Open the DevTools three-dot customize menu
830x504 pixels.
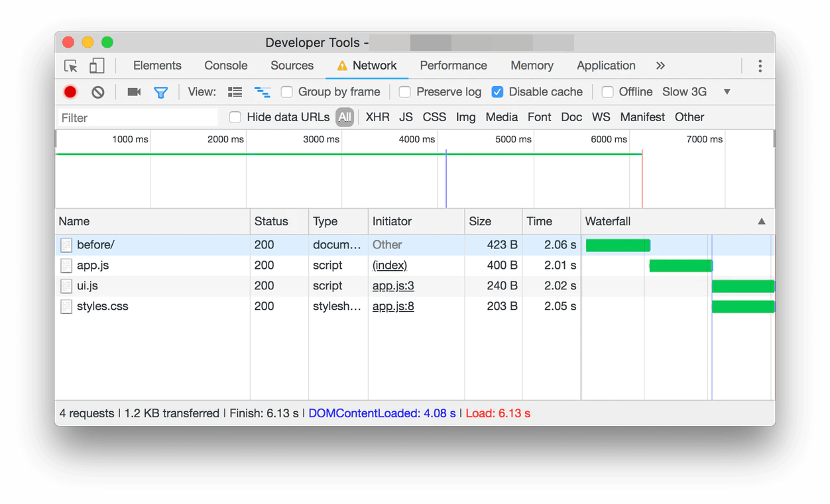click(x=760, y=66)
